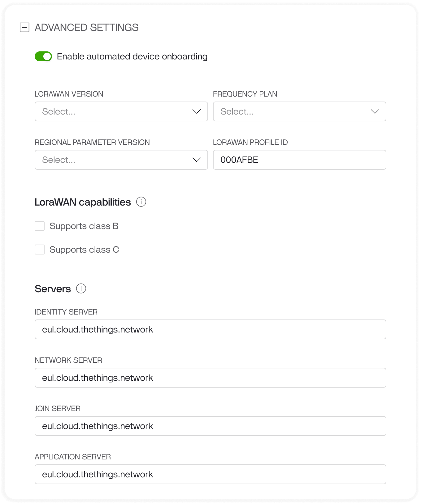Click the minus icon before ADVANCED SETTINGS
This screenshot has width=421, height=504.
24,28
